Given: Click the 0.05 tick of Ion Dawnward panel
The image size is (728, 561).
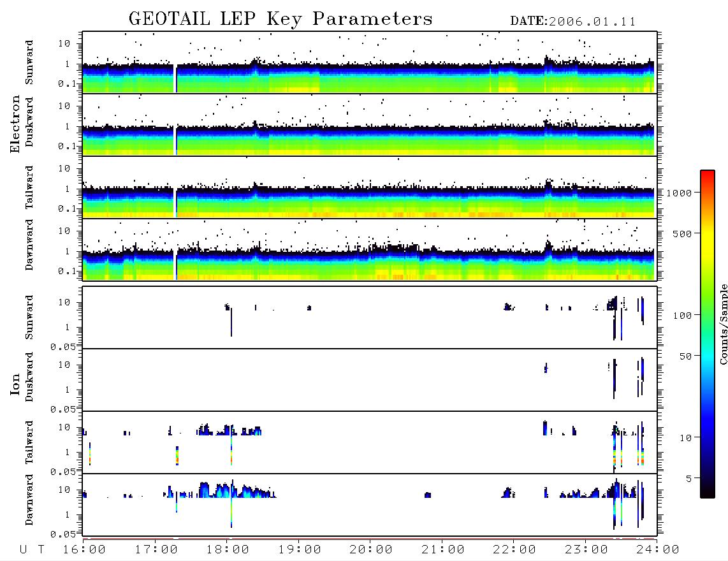Looking at the screenshot, I should (x=63, y=534).
